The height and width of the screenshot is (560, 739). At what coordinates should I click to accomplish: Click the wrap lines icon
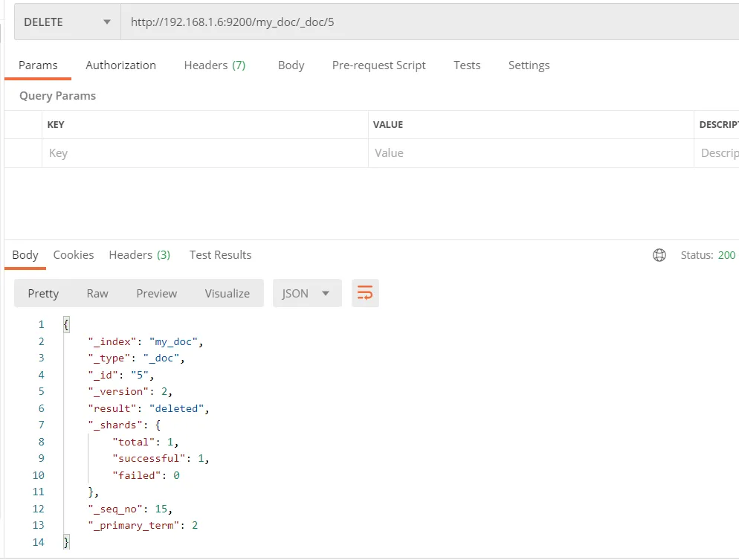365,293
